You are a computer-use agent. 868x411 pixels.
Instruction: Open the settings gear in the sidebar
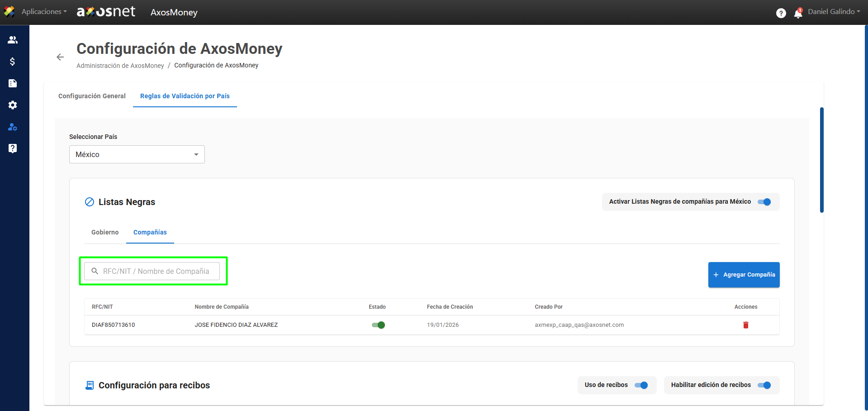(x=13, y=105)
